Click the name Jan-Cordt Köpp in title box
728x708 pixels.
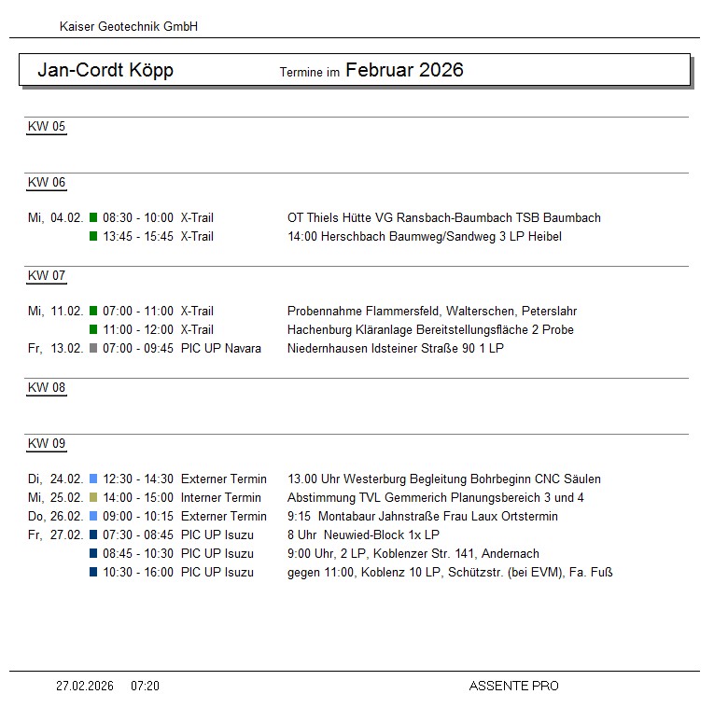click(105, 71)
